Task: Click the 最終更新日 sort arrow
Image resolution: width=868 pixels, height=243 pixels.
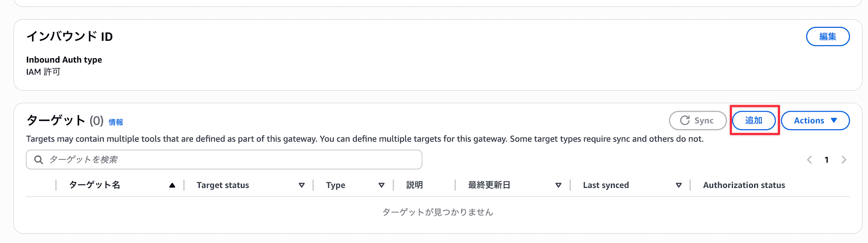Action: (x=559, y=185)
